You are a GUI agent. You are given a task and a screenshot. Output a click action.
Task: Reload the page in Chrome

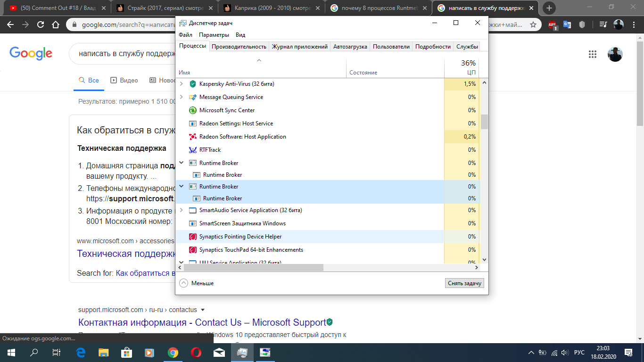coord(41,25)
